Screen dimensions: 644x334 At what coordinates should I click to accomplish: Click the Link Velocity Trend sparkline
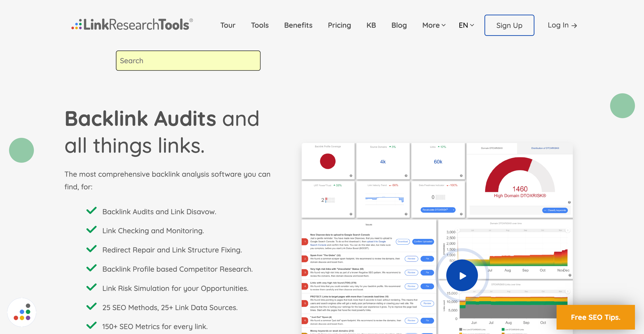[x=384, y=199]
